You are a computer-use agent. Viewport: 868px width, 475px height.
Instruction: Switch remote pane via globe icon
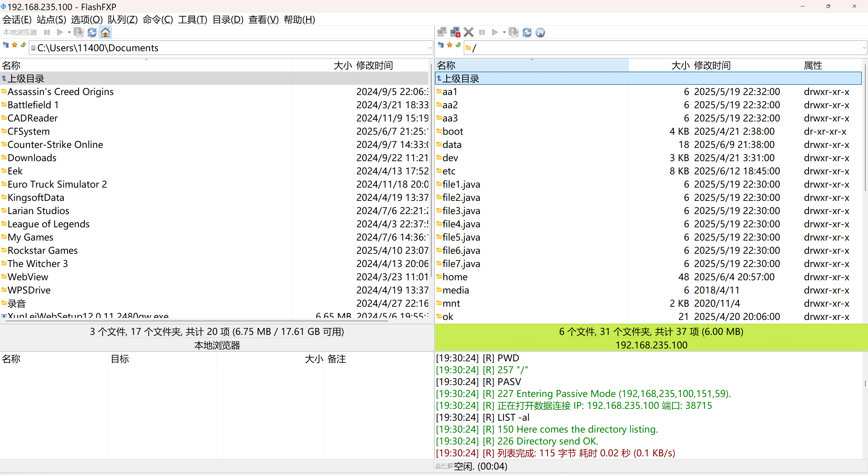(x=540, y=32)
